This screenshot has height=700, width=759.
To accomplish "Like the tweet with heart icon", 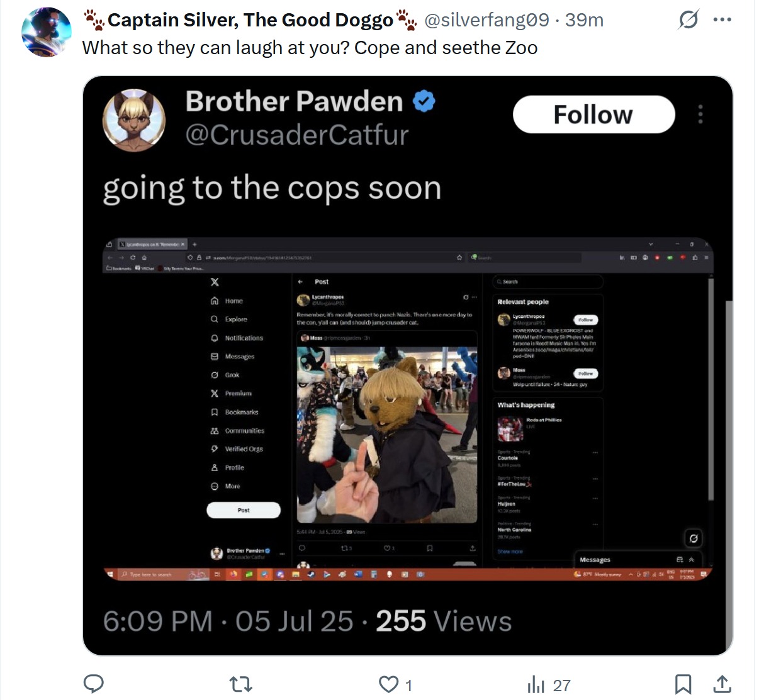I will (x=388, y=684).
